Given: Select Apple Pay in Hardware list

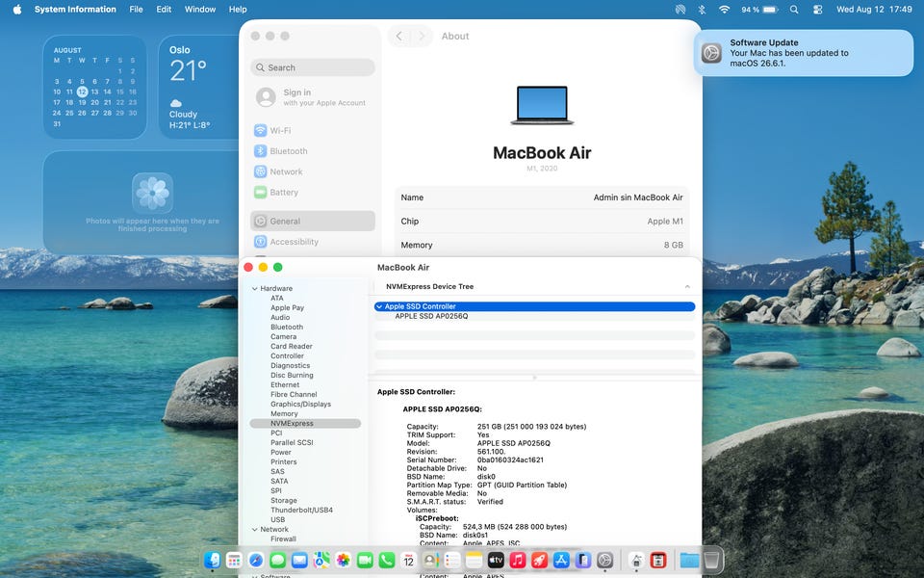Looking at the screenshot, I should [287, 308].
